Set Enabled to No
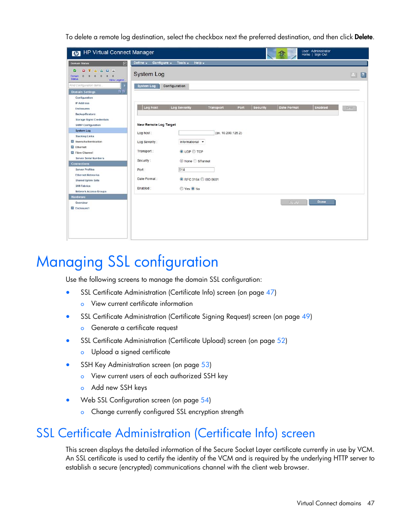 click(x=193, y=189)
